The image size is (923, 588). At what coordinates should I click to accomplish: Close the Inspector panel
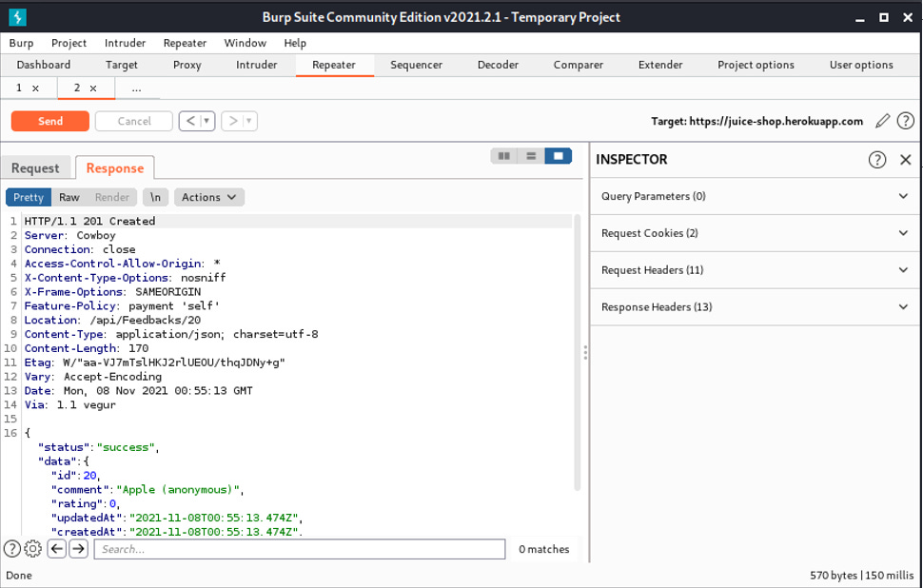click(905, 160)
